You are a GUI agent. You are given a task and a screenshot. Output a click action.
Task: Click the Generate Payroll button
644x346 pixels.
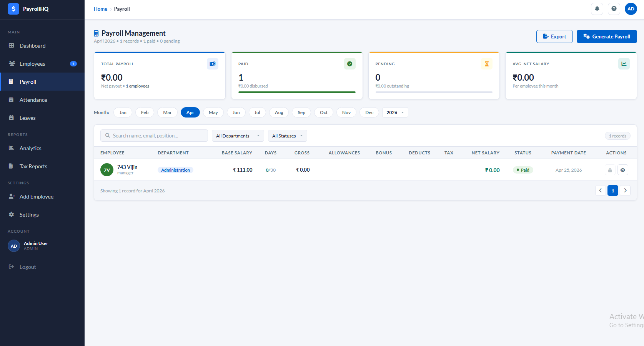(606, 36)
